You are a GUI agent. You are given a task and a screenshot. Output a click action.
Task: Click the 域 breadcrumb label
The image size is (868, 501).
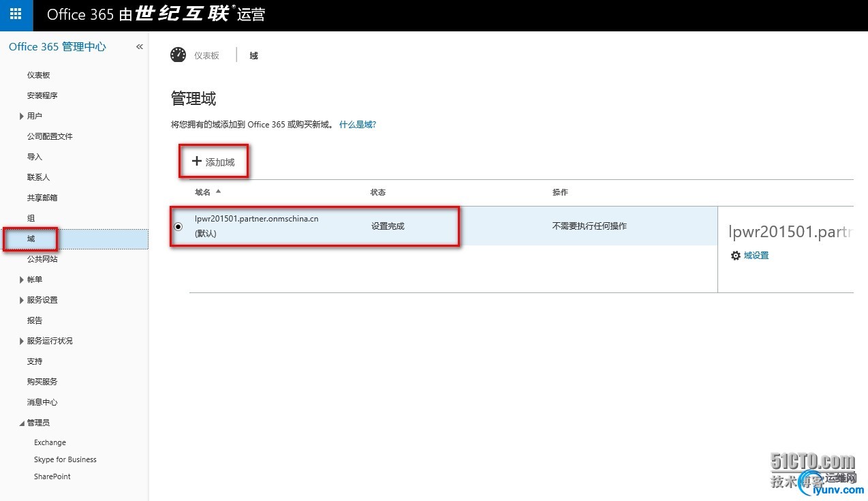253,56
